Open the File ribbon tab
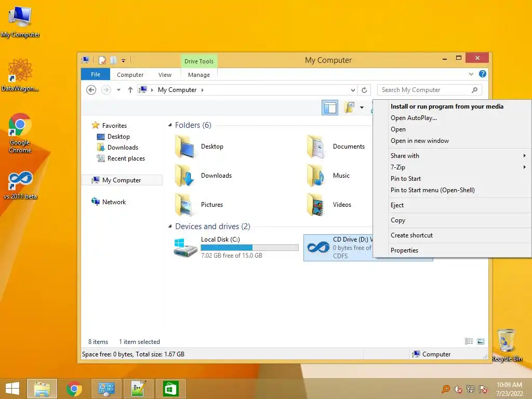Viewport: 532px width, 399px height. click(x=96, y=74)
